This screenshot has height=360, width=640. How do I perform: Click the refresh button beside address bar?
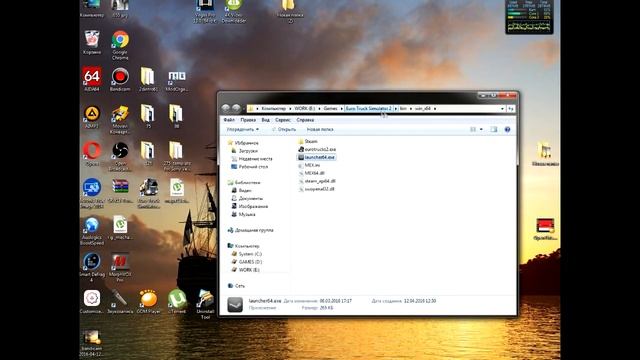tap(511, 109)
